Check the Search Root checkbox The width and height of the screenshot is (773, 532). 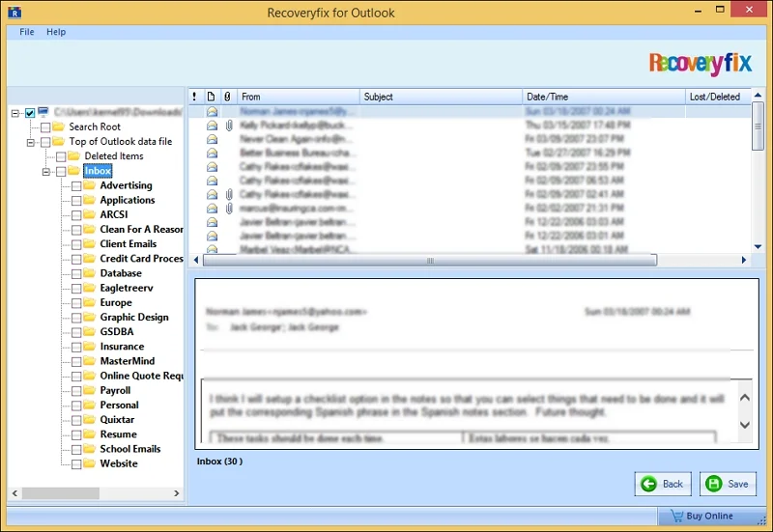(45, 127)
